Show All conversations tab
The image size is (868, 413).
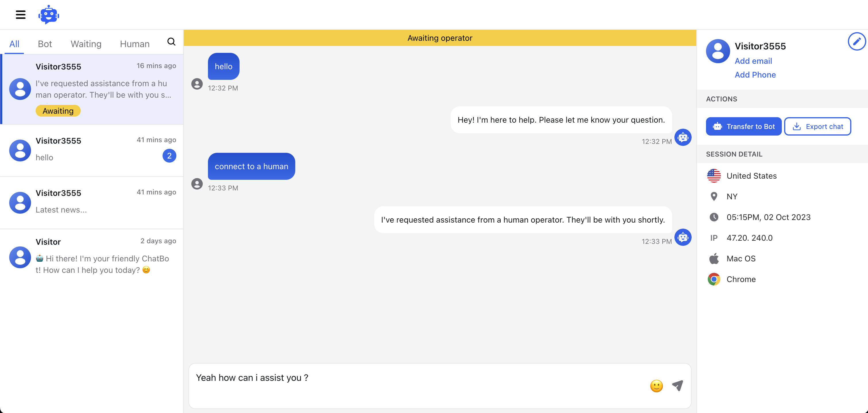tap(14, 44)
